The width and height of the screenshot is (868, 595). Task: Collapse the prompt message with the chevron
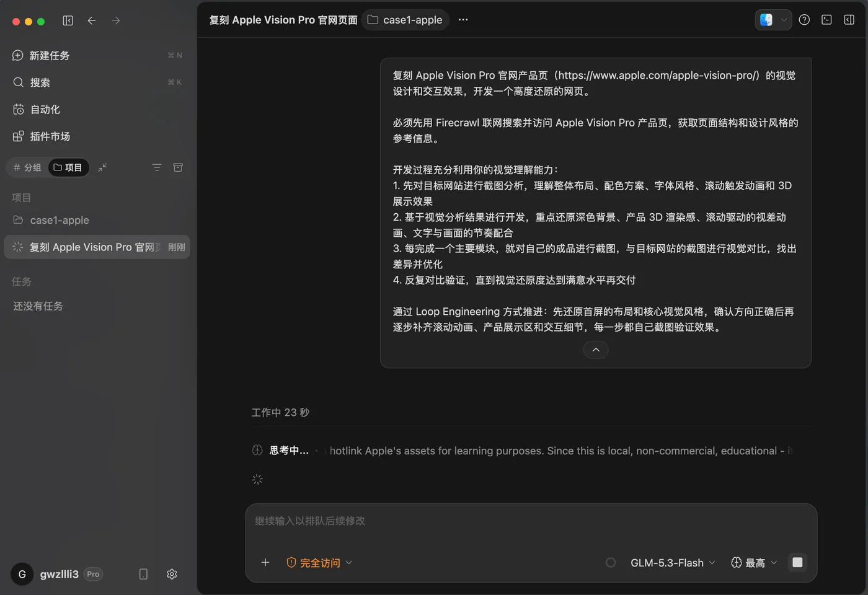pyautogui.click(x=596, y=350)
